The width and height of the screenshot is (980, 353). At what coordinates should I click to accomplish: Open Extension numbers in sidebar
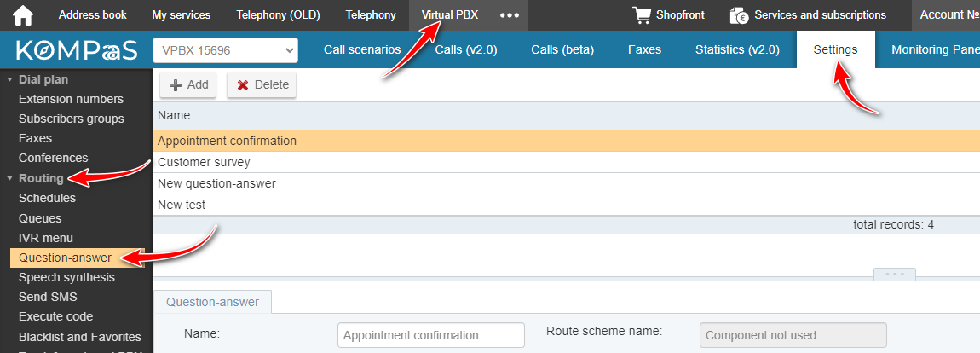pos(72,99)
